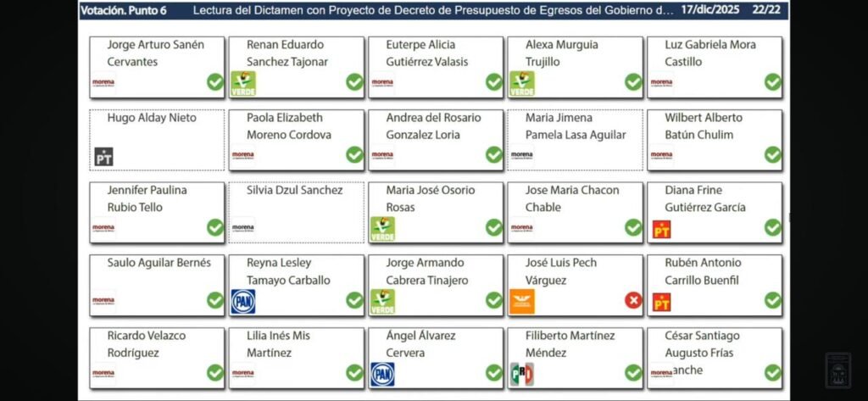Click the PAN logo on Reyna Lesley Tamayo's card
The width and height of the screenshot is (868, 401).
point(242,301)
